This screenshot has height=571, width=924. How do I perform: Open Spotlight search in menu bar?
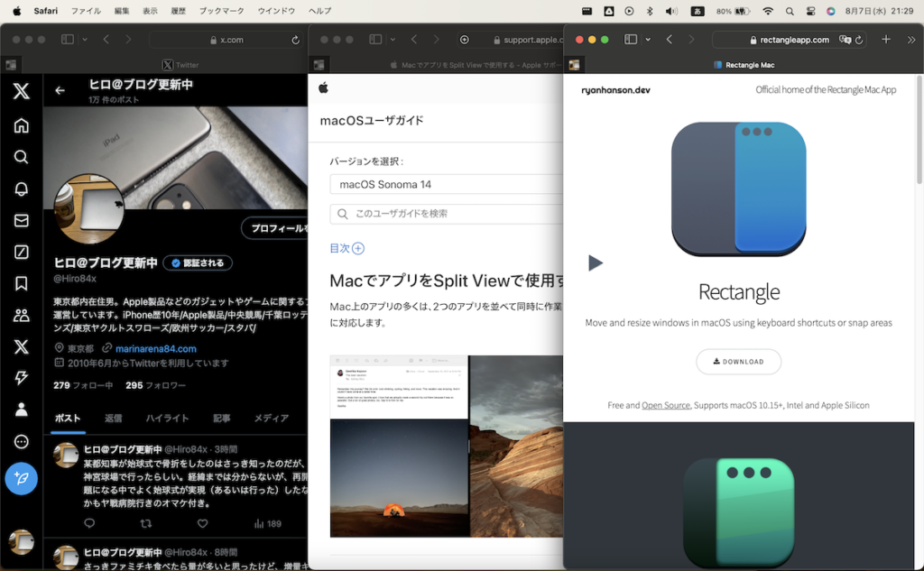pos(790,11)
